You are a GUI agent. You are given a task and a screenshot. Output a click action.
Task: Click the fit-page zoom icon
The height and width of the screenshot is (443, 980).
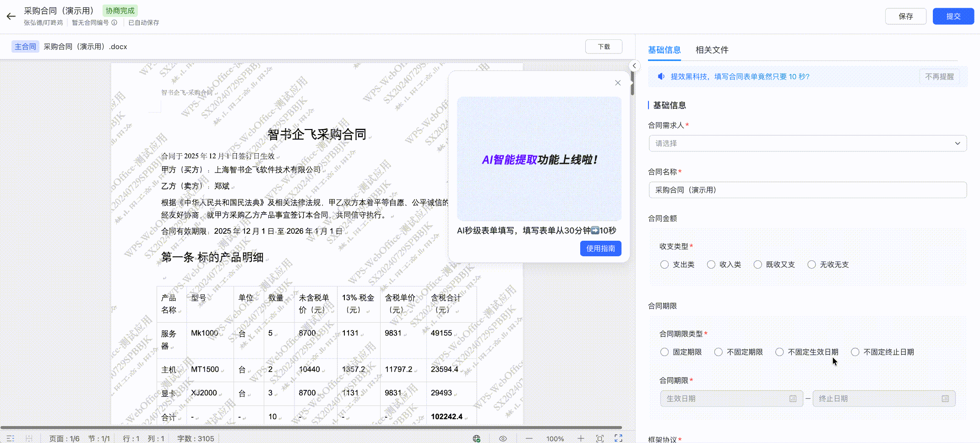[x=600, y=438]
